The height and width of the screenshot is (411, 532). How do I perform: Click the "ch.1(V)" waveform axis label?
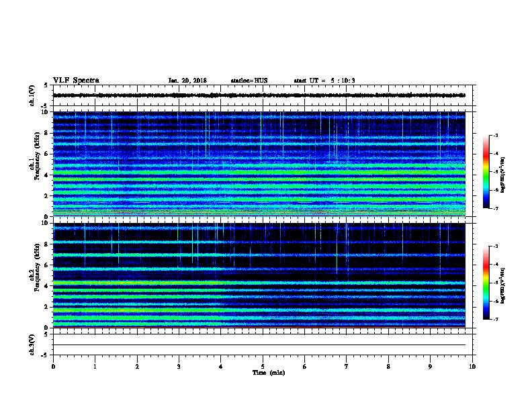(32, 95)
